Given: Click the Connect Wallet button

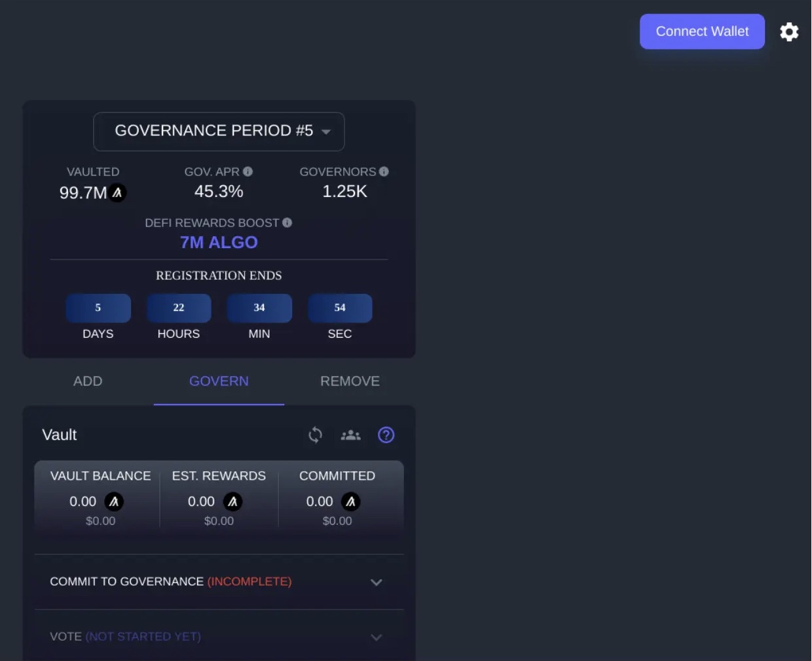Looking at the screenshot, I should click(702, 31).
